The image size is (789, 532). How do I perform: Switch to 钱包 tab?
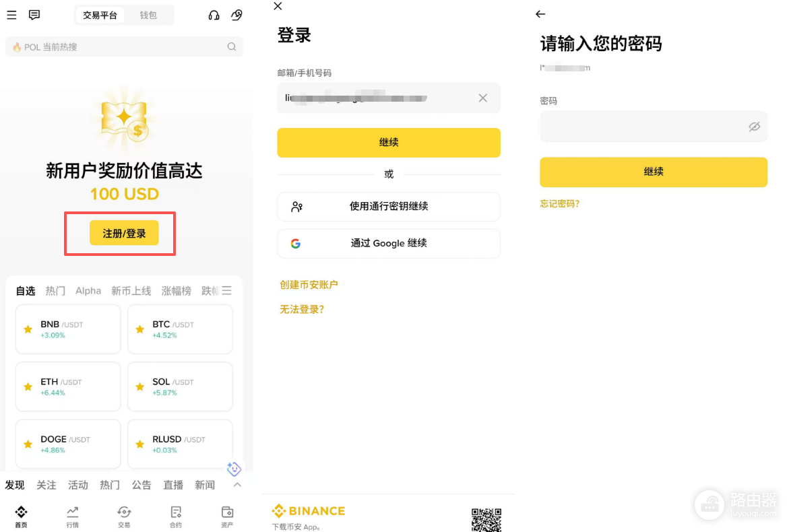point(148,15)
